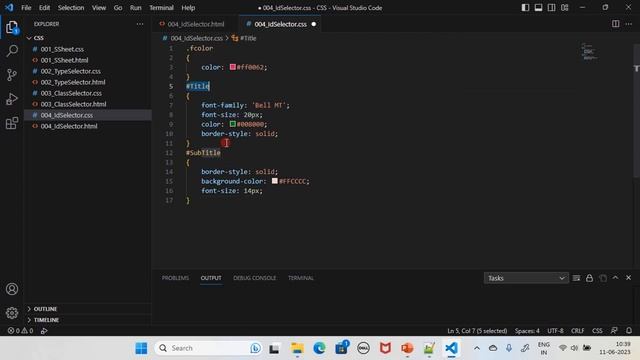640x360 pixels.
Task: Open the Help menu
Action: coord(188,8)
